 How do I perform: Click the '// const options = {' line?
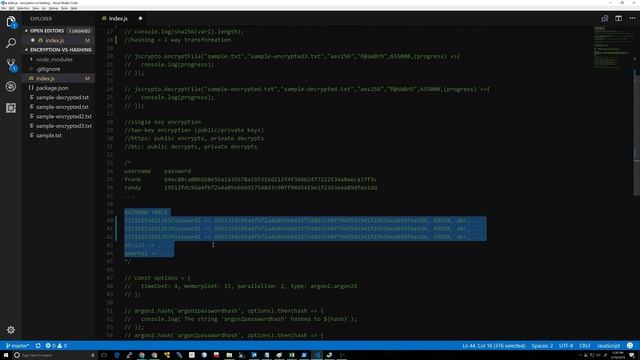pos(157,278)
